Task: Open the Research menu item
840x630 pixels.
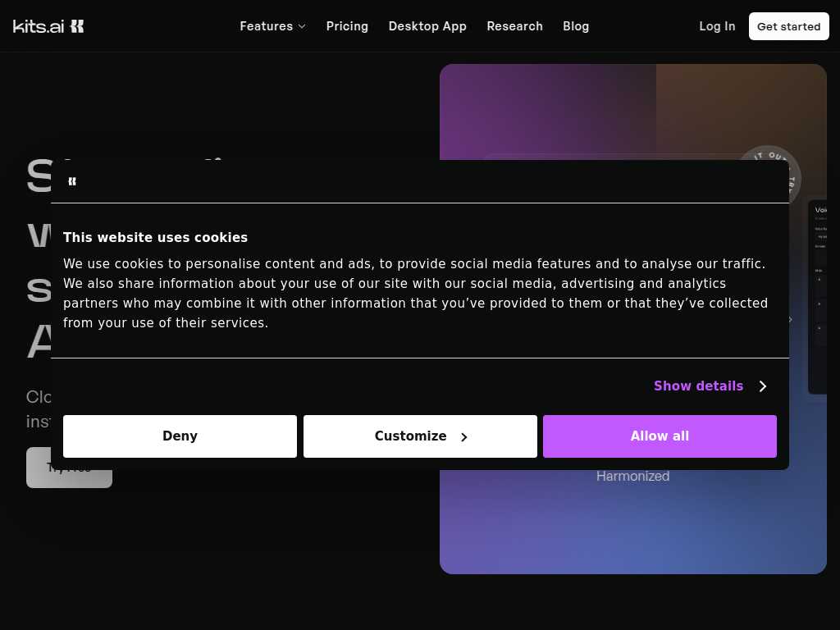Action: point(515,26)
